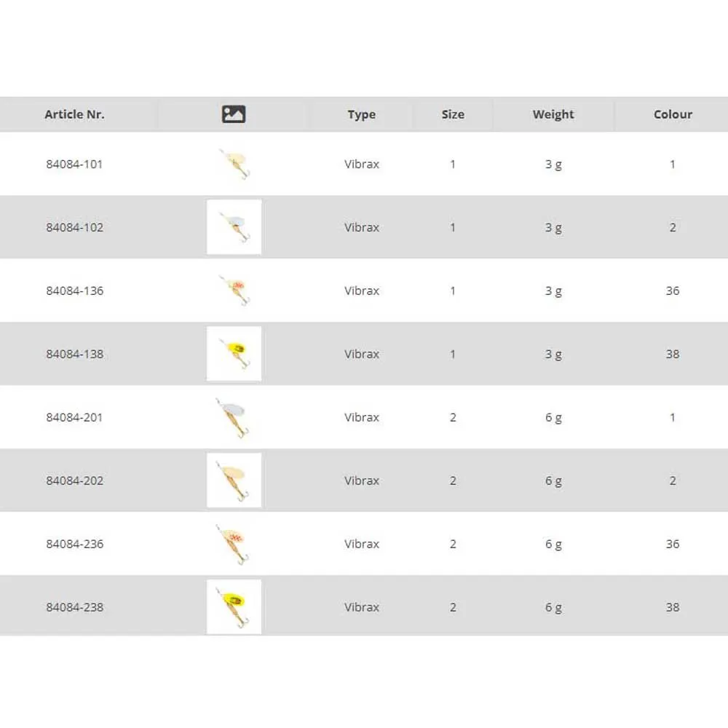Choose article number 84084-202
728x728 pixels.
coord(74,481)
